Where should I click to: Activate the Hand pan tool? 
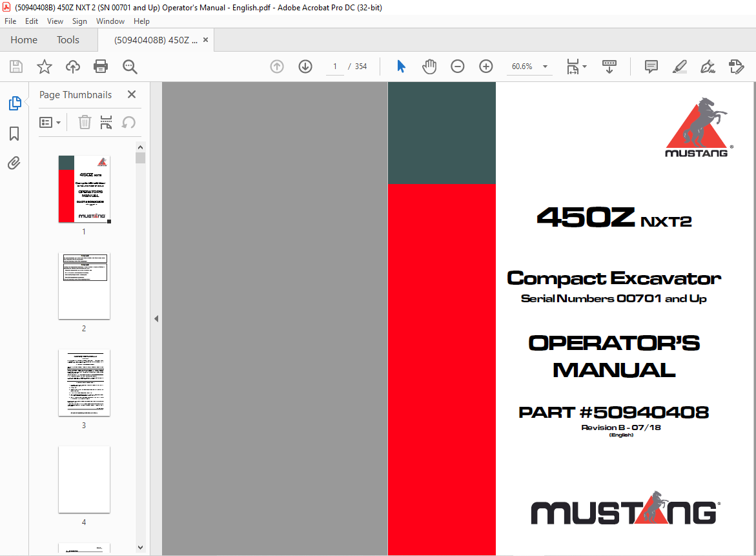point(429,67)
